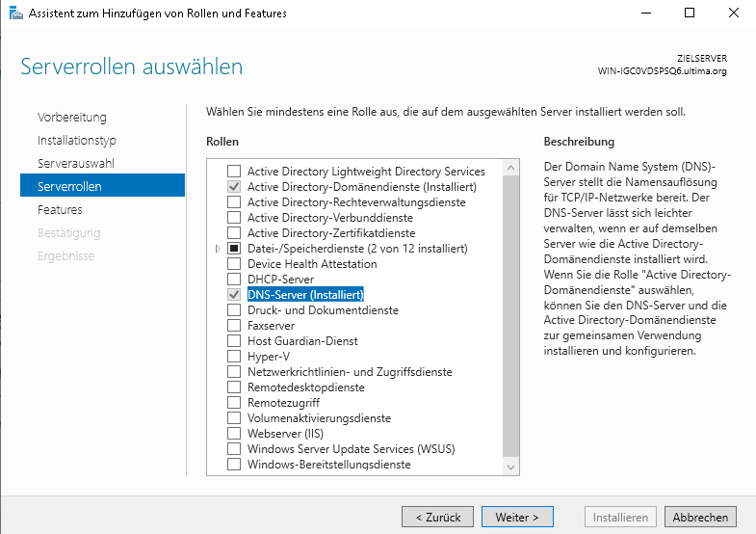Cancel the wizard with Abbrechen
This screenshot has height=534, width=756.
tap(700, 518)
